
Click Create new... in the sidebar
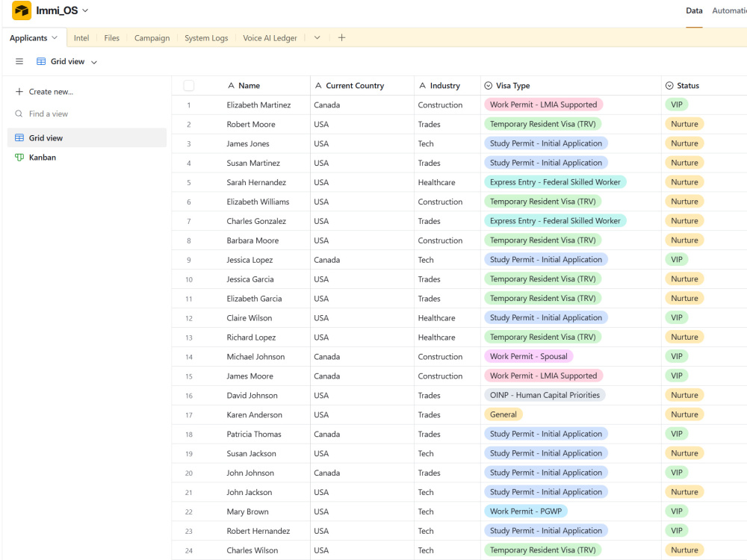pos(51,92)
